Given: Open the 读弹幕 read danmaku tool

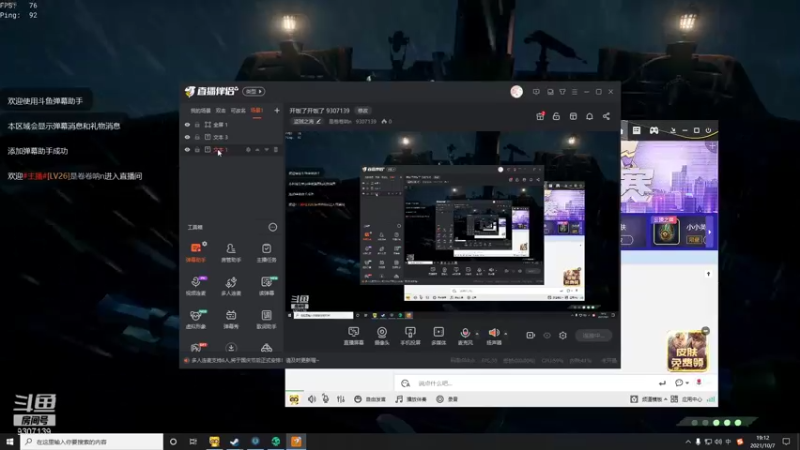Looking at the screenshot, I should click(x=266, y=286).
